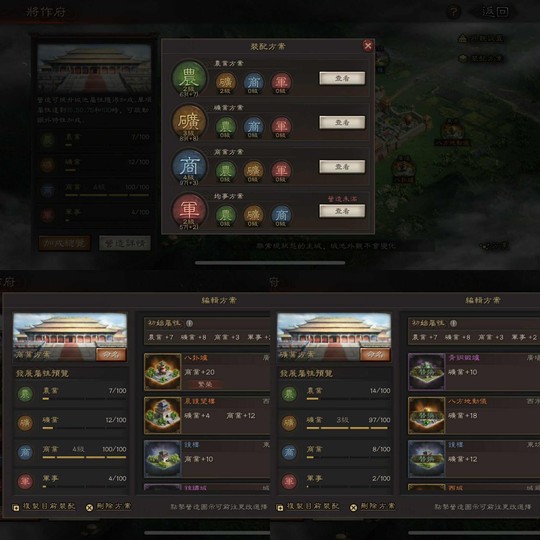The width and height of the screenshot is (540, 540).
Task: Click 查看 button for the 軍事方案 row
Action: tap(342, 211)
